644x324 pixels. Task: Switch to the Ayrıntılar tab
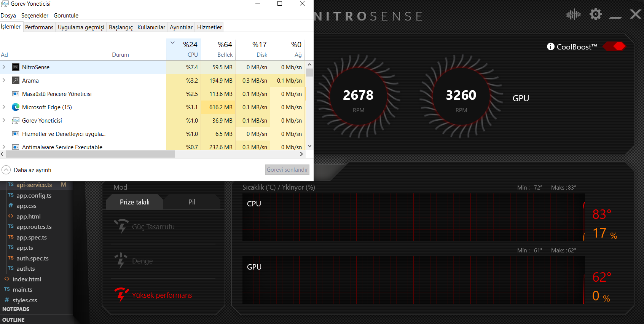[x=181, y=27]
